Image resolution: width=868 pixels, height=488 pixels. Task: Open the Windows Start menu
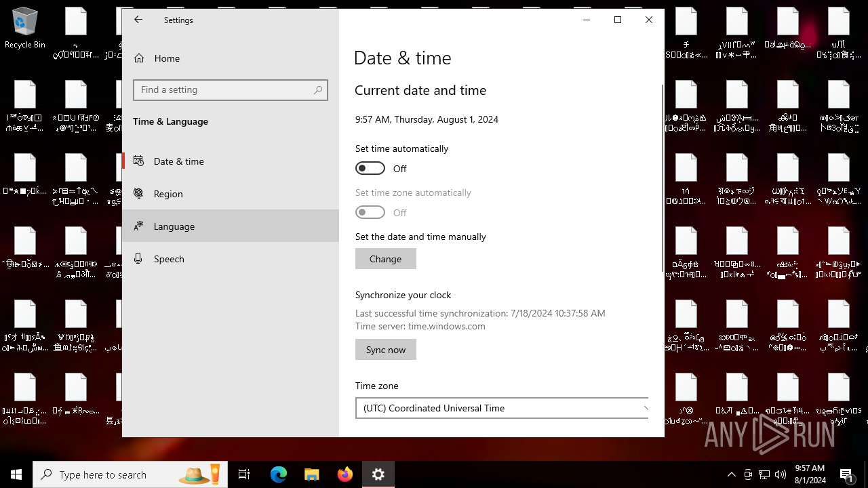16,474
